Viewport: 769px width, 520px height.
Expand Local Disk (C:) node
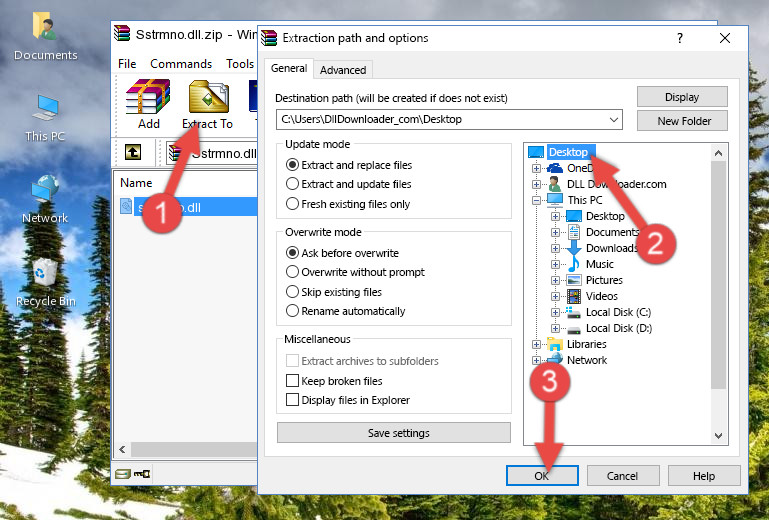(555, 312)
